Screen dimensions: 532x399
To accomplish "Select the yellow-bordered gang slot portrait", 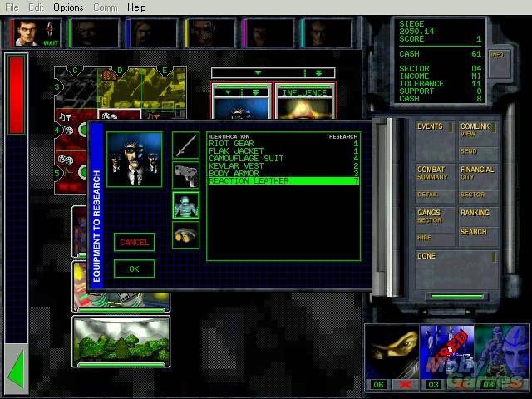I will pos(210,33).
